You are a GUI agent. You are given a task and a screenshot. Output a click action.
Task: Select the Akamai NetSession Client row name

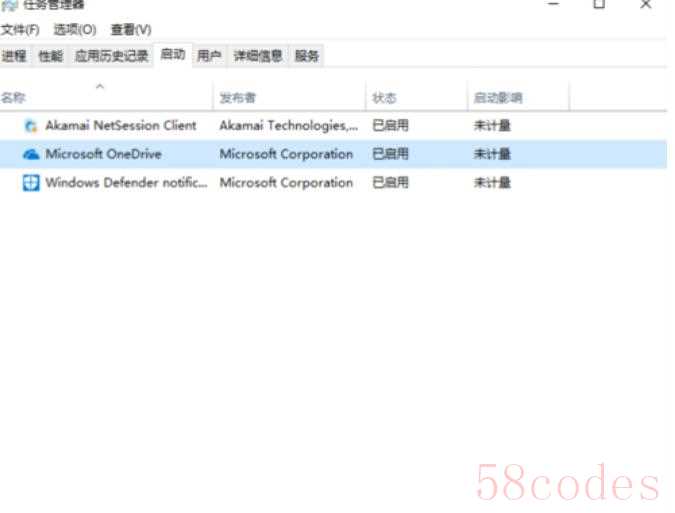pos(121,126)
